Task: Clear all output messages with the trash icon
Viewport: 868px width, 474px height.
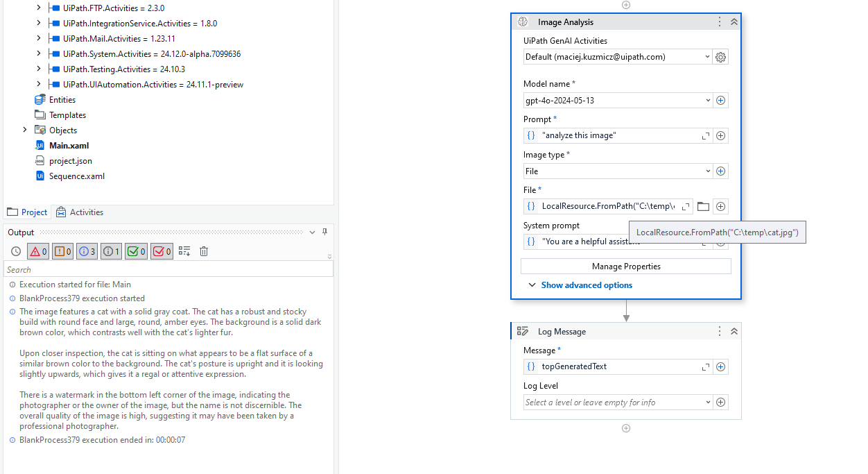Action: click(203, 251)
